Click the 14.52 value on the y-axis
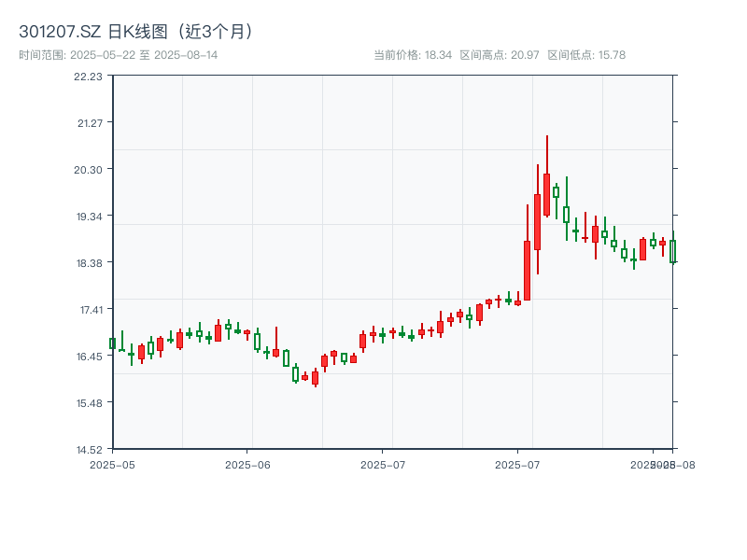 point(89,447)
